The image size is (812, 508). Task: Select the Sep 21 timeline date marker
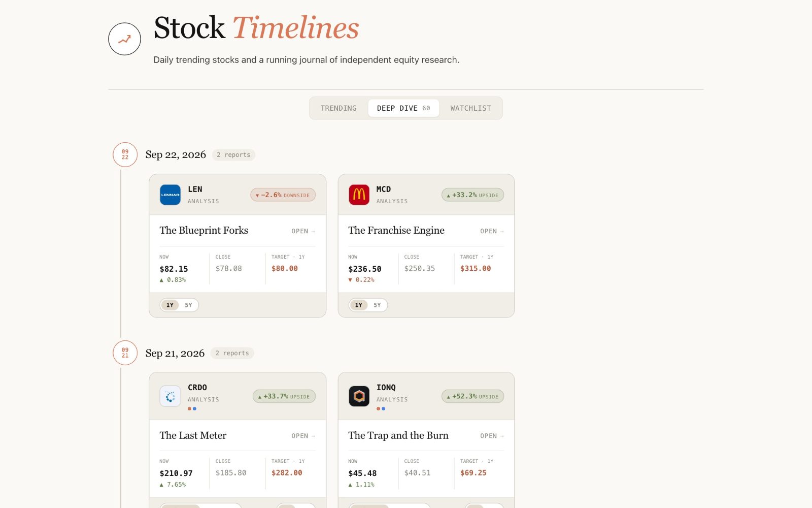125,353
